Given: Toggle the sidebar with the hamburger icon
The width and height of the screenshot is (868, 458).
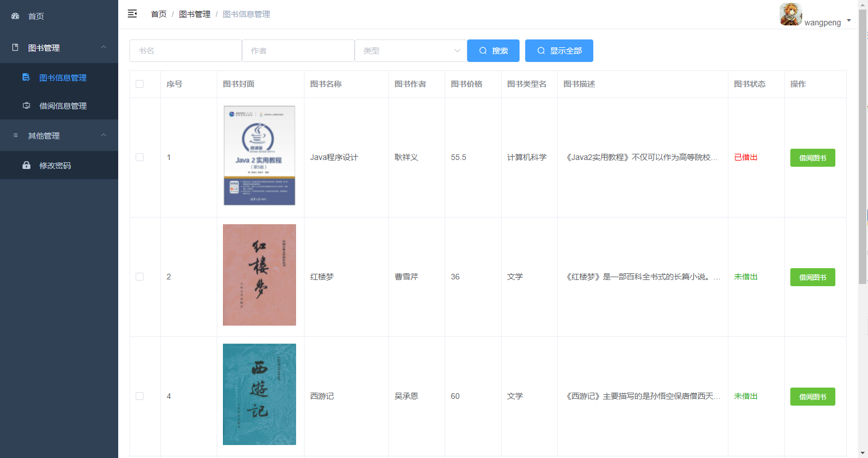Looking at the screenshot, I should pos(132,14).
